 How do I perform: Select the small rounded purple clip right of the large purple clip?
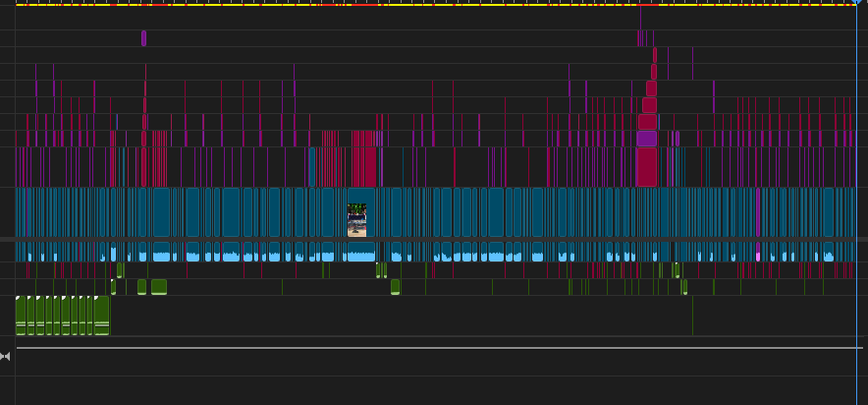[x=677, y=139]
